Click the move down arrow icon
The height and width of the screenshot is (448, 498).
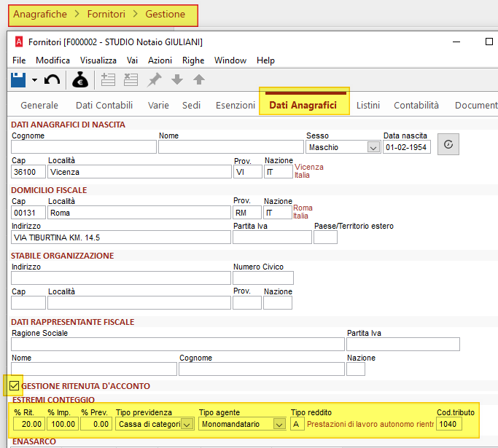[x=177, y=79]
